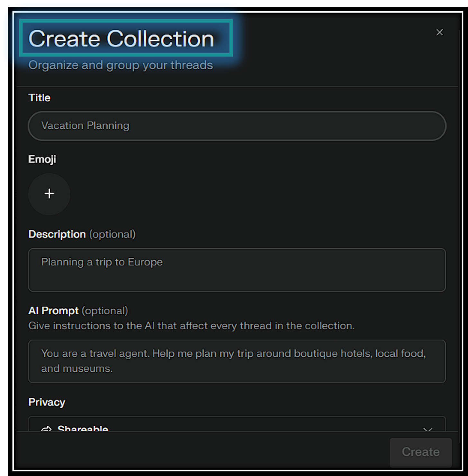
Task: Click the 'Title' field label
Action: pos(39,98)
